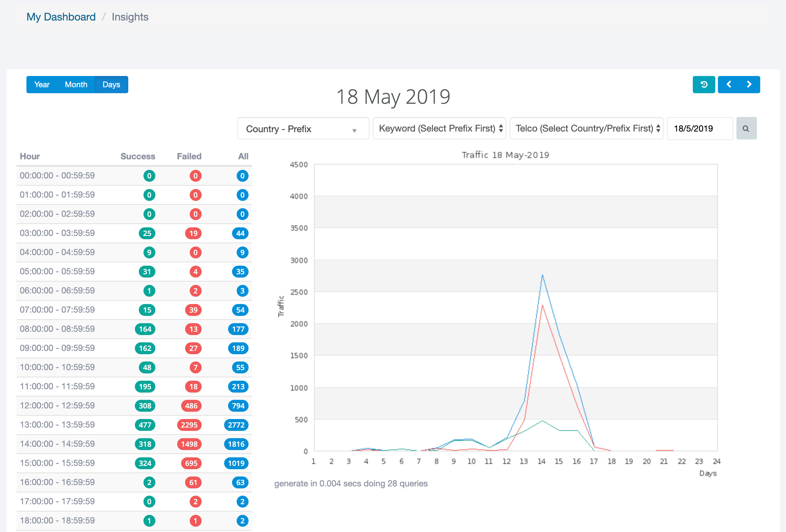Click success badge 318
This screenshot has width=786, height=532.
(145, 444)
